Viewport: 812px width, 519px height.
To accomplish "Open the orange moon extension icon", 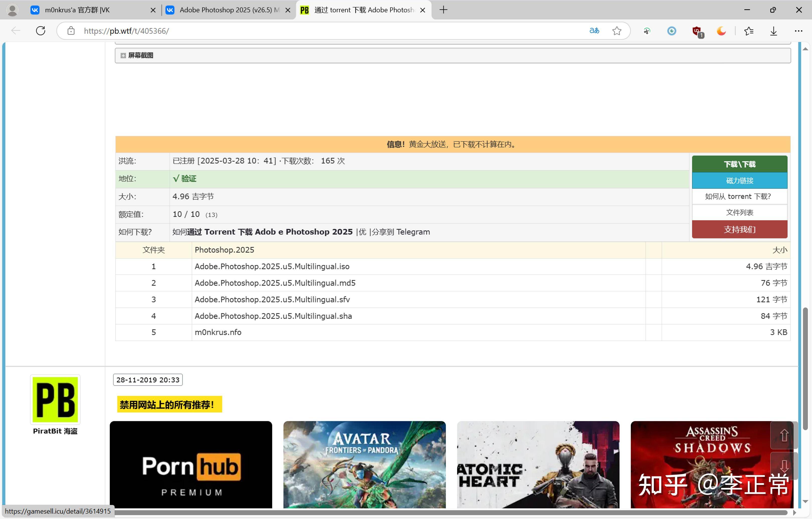I will click(x=721, y=31).
